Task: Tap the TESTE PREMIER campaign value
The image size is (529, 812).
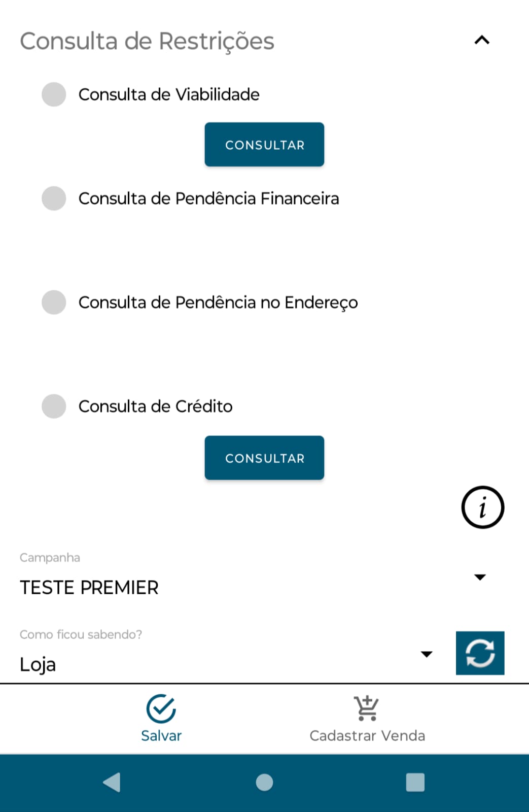Action: point(89,588)
